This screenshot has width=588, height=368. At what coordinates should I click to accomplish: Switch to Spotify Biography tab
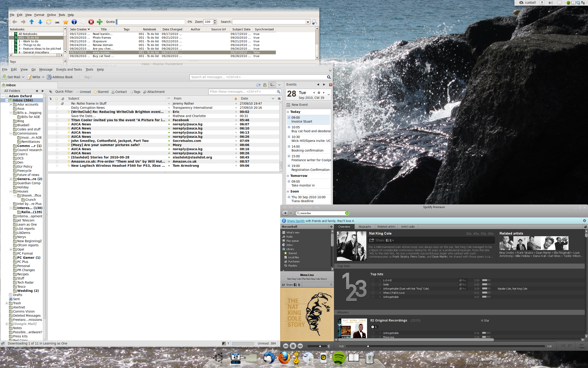pyautogui.click(x=365, y=227)
